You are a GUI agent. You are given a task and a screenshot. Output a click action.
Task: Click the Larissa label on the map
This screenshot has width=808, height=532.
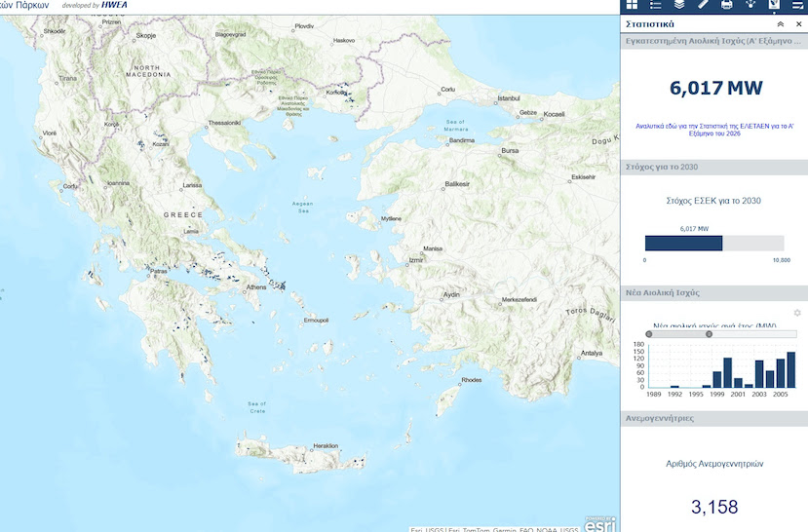coord(192,185)
